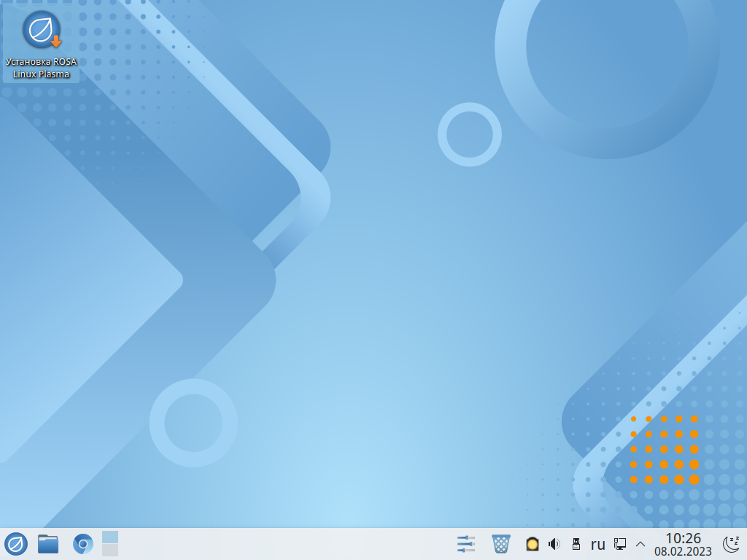Viewport: 747px width, 560px height.
Task: Switch to the first virtual desktop in pager
Action: point(109,537)
